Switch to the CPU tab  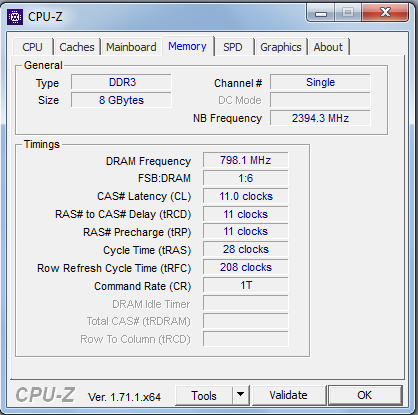coord(32,47)
